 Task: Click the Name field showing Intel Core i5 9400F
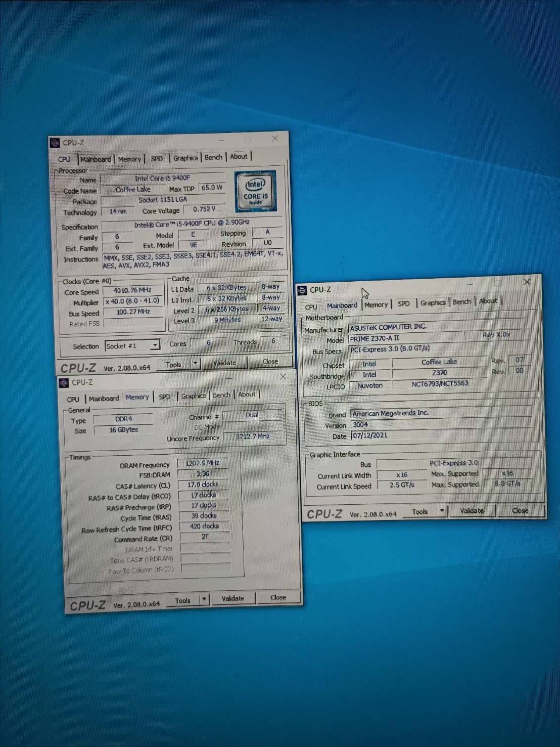tap(163, 178)
